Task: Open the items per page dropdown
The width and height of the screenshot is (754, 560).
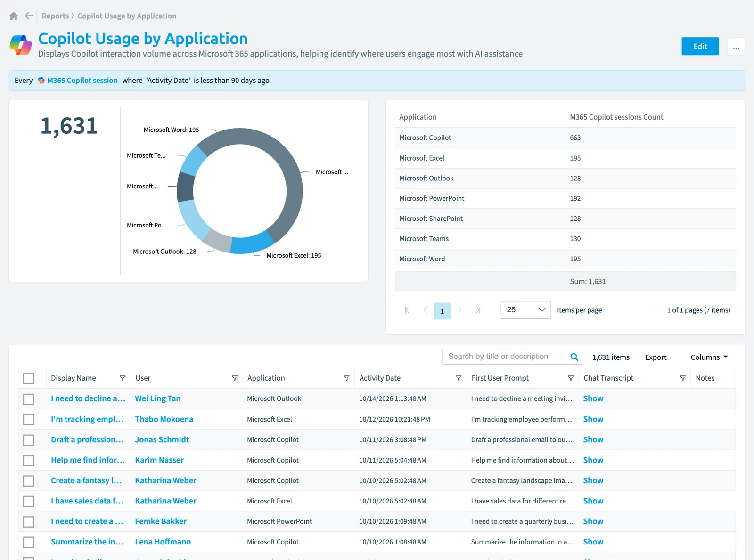Action: [x=526, y=310]
